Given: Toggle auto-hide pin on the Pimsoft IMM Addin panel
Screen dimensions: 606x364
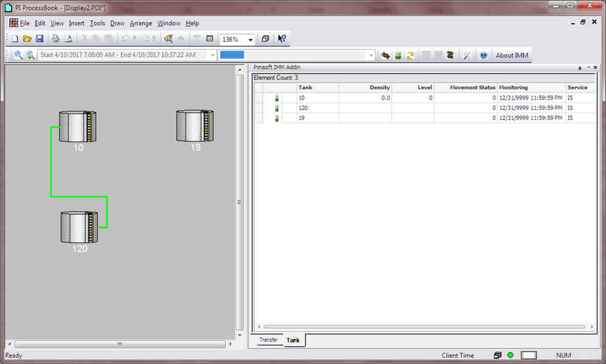Looking at the screenshot, I should tap(580, 68).
